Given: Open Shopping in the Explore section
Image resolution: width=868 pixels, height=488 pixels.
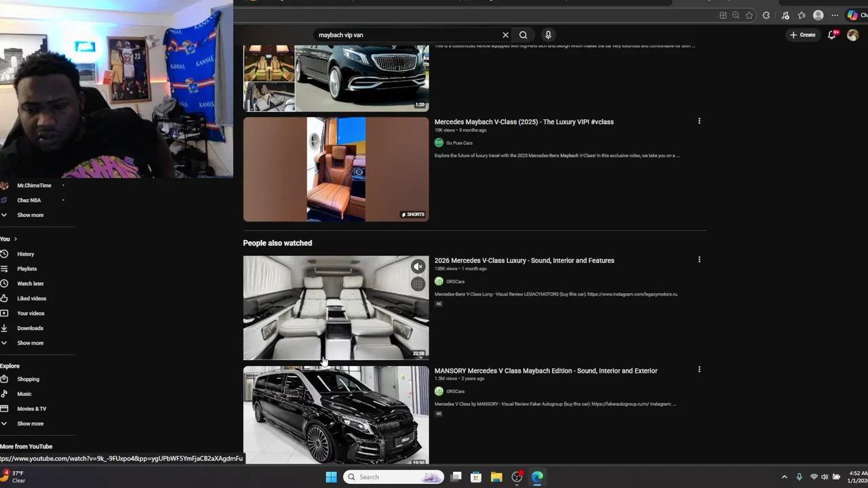Looking at the screenshot, I should 28,380.
